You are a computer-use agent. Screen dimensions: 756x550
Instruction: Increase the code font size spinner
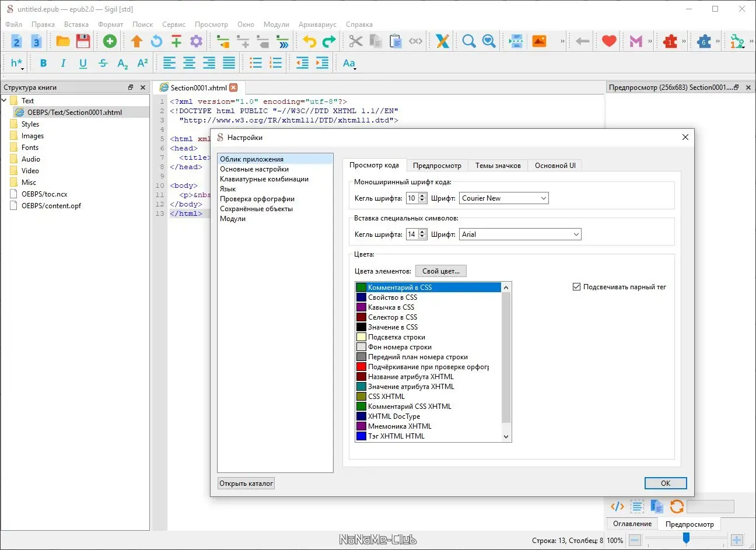pos(423,196)
